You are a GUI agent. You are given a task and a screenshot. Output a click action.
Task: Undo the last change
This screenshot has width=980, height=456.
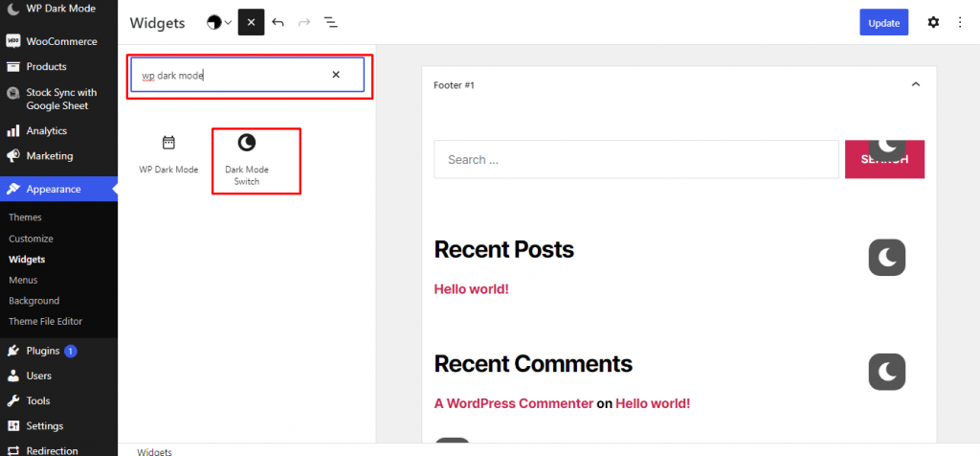pos(278,23)
